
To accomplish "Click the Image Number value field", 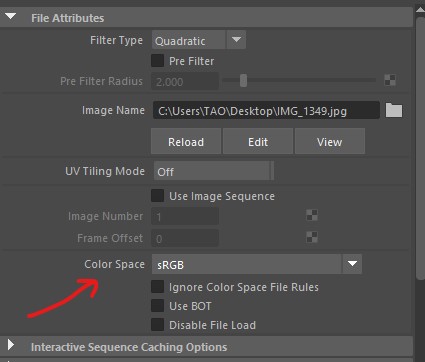I will [x=185, y=216].
